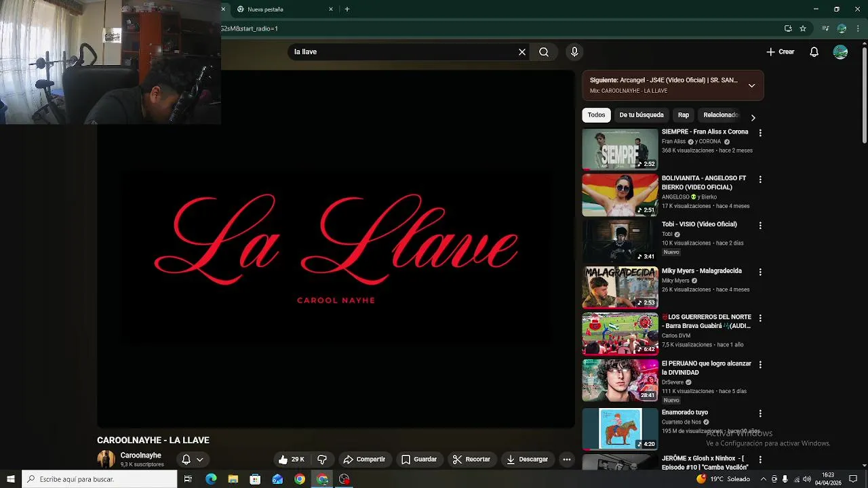Open options for Enamorado tuyo video
Viewport: 868px width, 488px height.
pyautogui.click(x=760, y=413)
